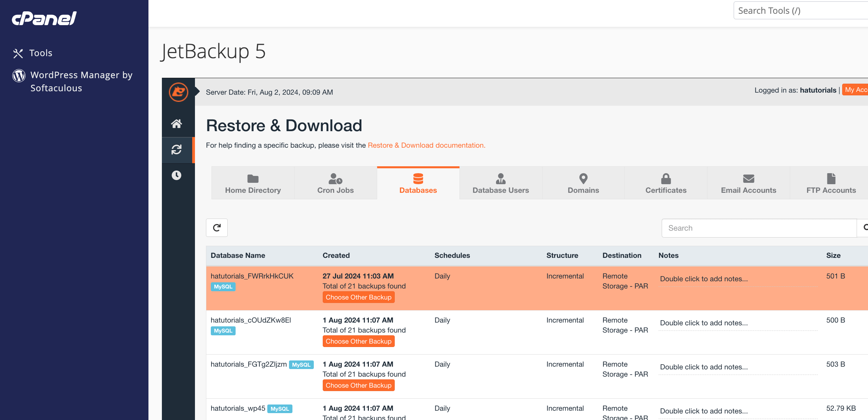
Task: Open Restore & Download documentation link
Action: [x=426, y=145]
